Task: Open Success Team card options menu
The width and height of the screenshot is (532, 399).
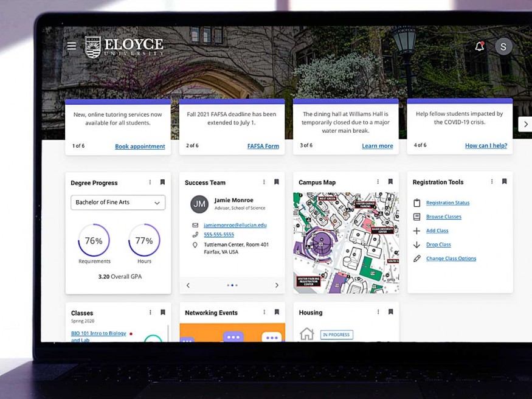Action: coord(264,182)
